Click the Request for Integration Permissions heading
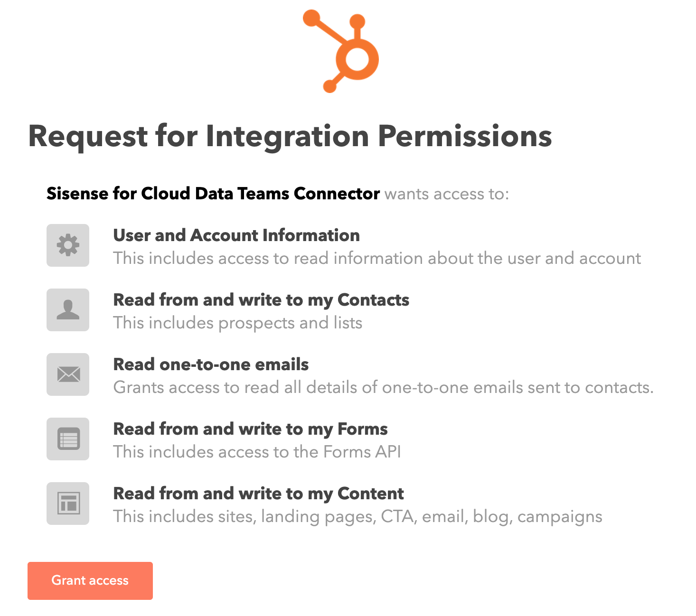The image size is (696, 616). point(290,137)
